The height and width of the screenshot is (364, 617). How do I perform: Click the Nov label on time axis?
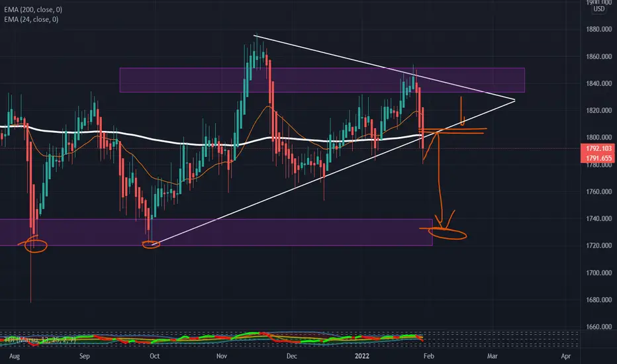(222, 356)
